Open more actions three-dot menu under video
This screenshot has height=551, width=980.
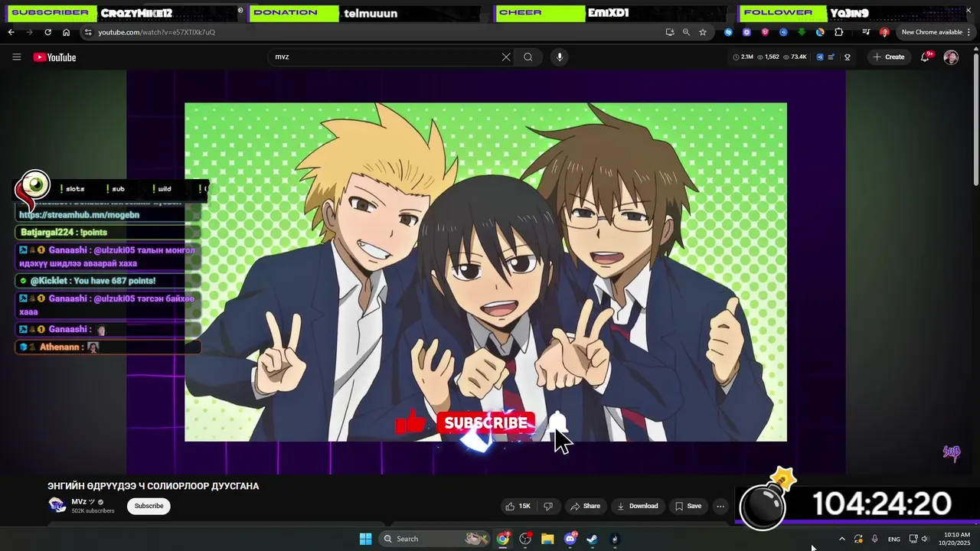(x=720, y=506)
